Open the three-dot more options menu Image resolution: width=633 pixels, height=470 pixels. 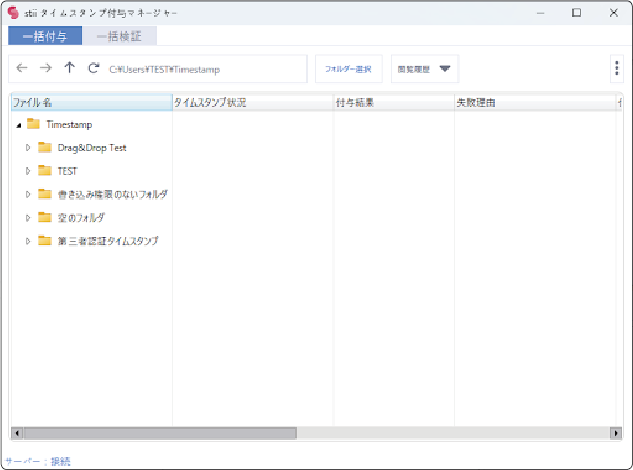tap(617, 68)
